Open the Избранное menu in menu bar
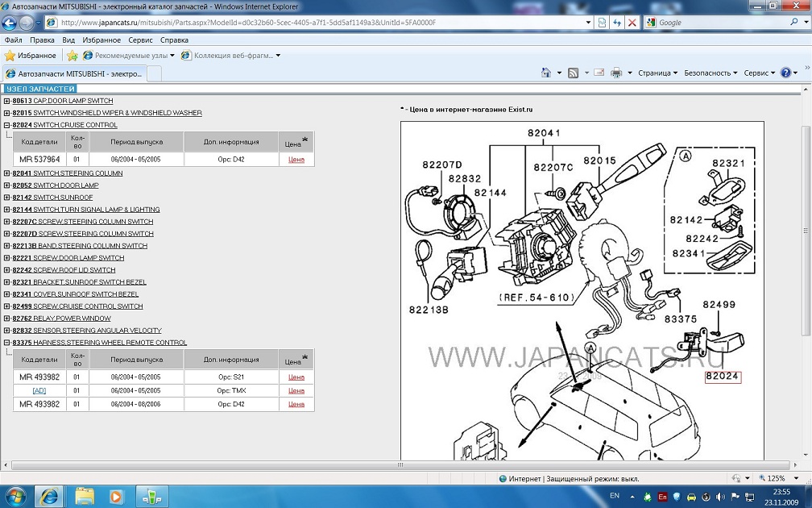This screenshot has height=508, width=812. point(101,40)
